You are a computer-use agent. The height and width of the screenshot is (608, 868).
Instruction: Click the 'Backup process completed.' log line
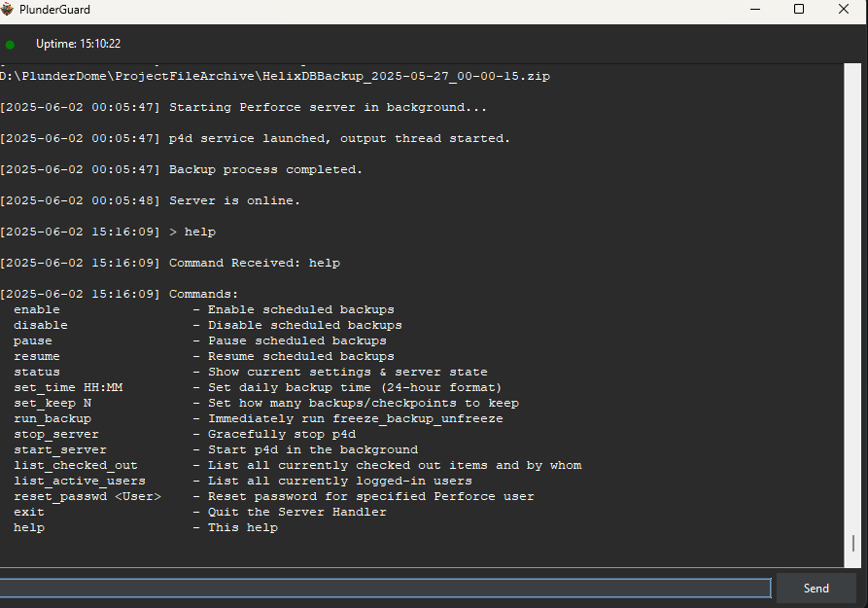265,169
